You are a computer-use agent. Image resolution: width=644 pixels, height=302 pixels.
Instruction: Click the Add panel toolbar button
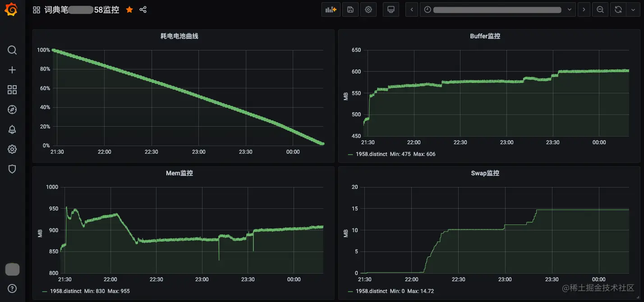(x=331, y=9)
